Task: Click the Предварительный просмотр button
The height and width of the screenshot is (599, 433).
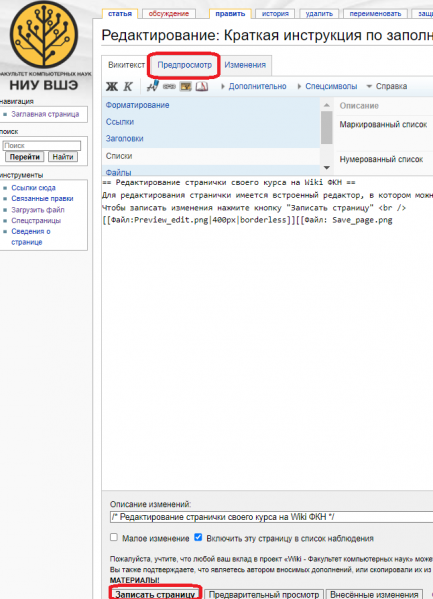Action: coord(264,595)
